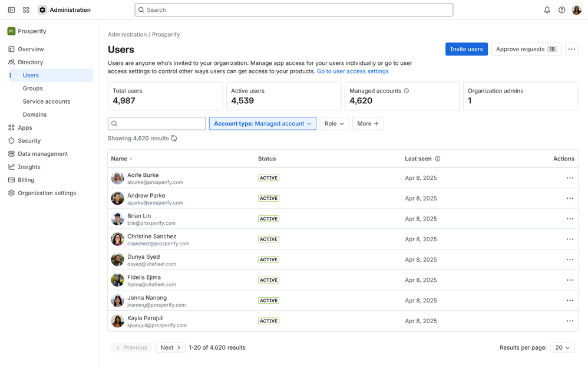588x368 pixels.
Task: Click Jenna Nanong's name
Action: pos(147,298)
